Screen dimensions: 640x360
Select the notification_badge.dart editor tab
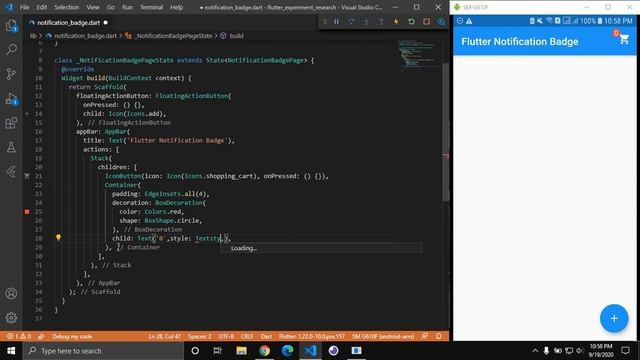(69, 22)
